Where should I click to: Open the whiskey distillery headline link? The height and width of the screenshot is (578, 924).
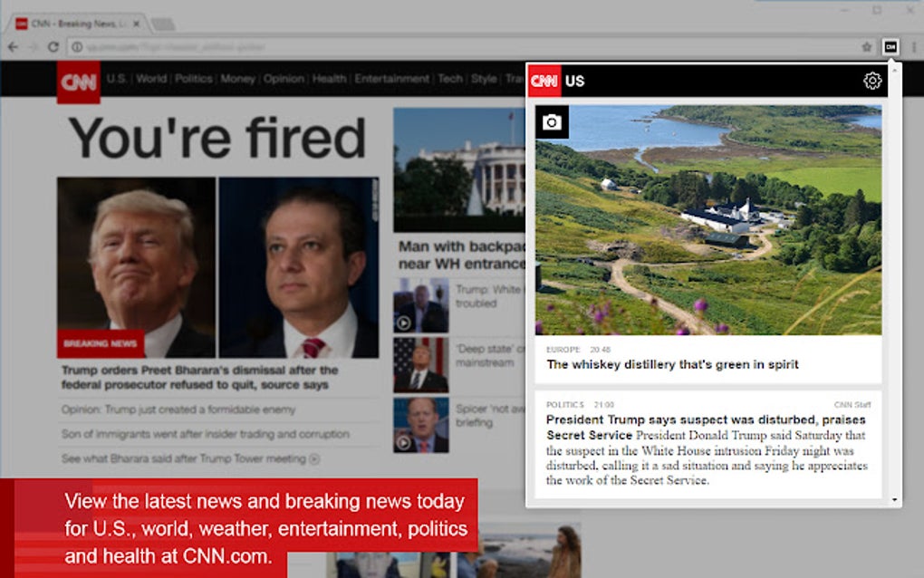pyautogui.click(x=675, y=365)
